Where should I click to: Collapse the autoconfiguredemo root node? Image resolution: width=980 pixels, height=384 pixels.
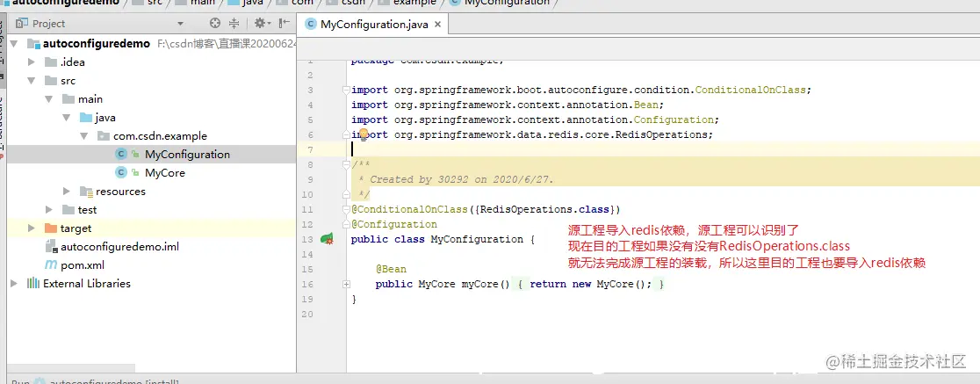pos(14,44)
